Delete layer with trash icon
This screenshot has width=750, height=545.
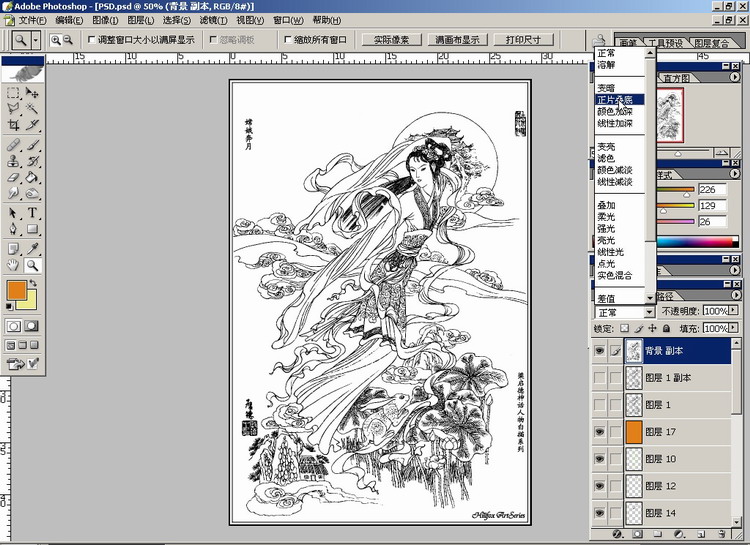(x=722, y=534)
